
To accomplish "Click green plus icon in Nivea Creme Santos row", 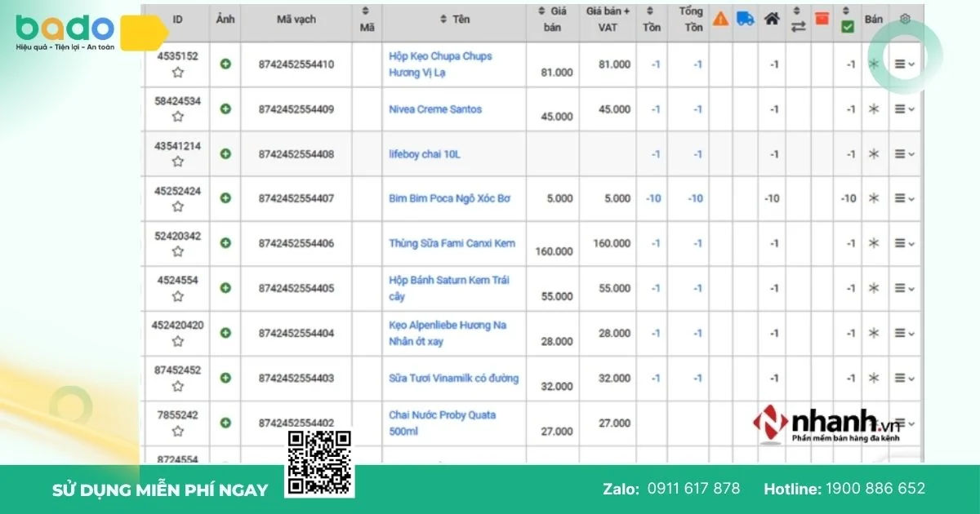I will pos(225,109).
